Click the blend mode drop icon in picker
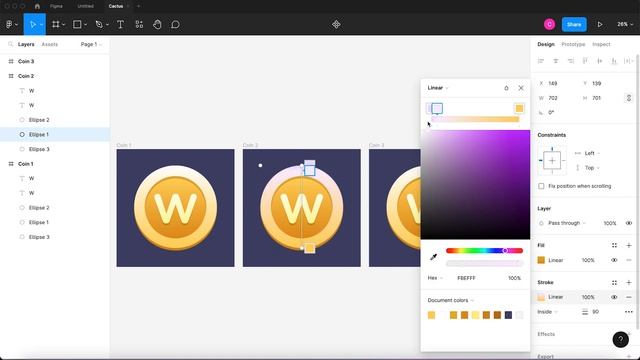Viewport: 640px width, 360px height. [506, 88]
